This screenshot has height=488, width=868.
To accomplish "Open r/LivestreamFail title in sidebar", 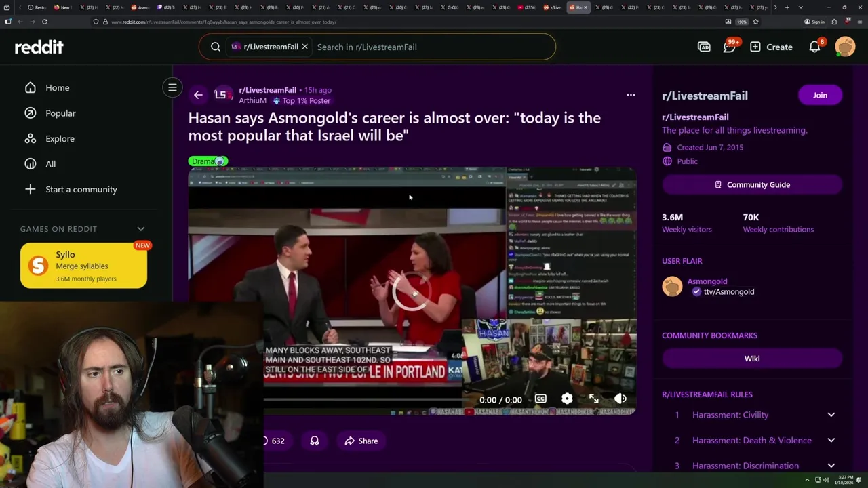I will 705,96.
